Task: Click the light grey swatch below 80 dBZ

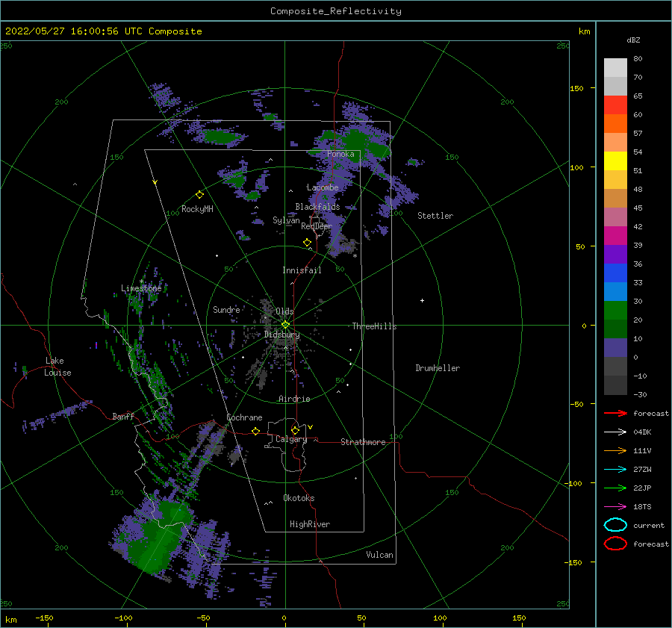Action: click(615, 67)
